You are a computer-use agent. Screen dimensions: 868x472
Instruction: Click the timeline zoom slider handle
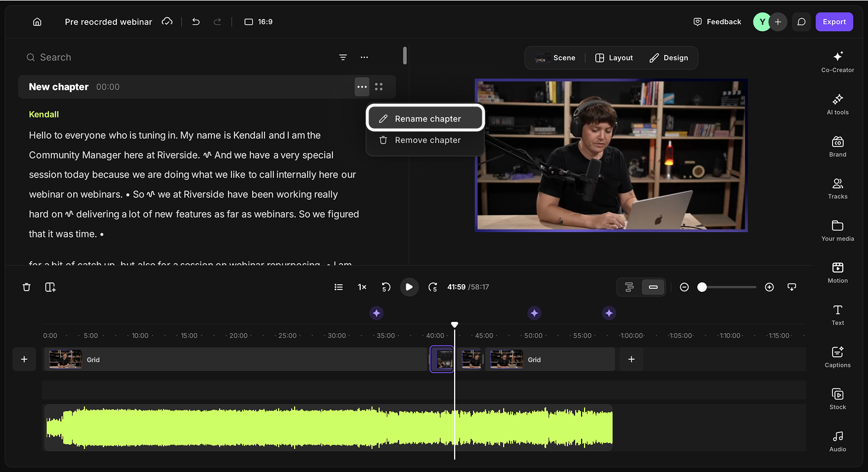pyautogui.click(x=702, y=287)
